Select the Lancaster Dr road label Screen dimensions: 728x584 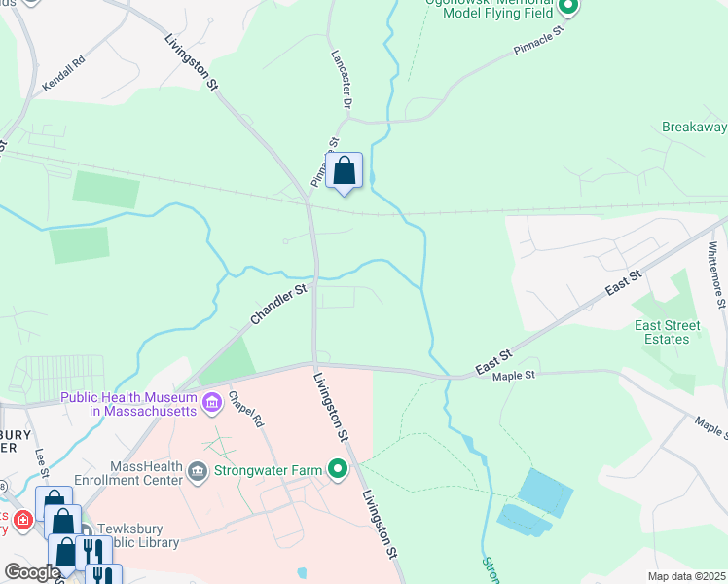tap(341, 80)
